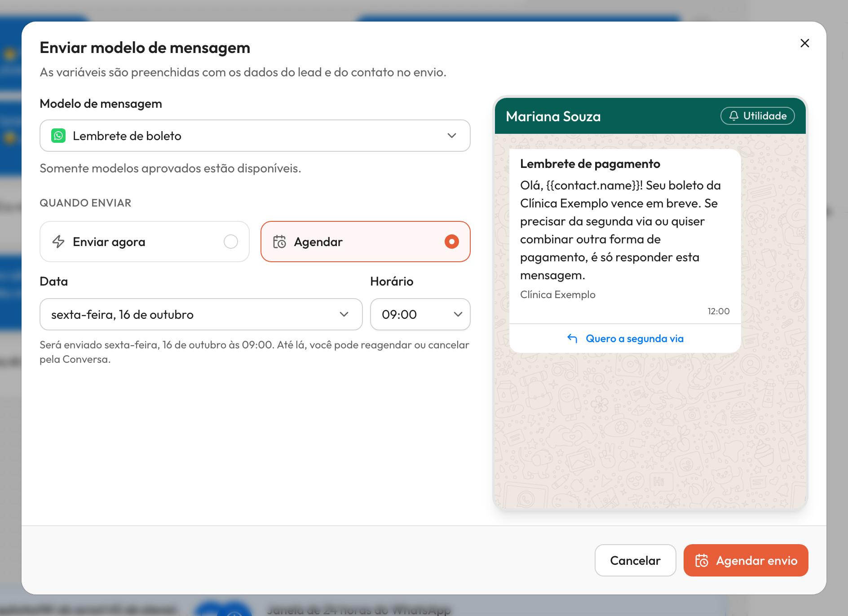Click the QUANDO ENVIAR section label
Screen dimensions: 848x616
(x=85, y=203)
